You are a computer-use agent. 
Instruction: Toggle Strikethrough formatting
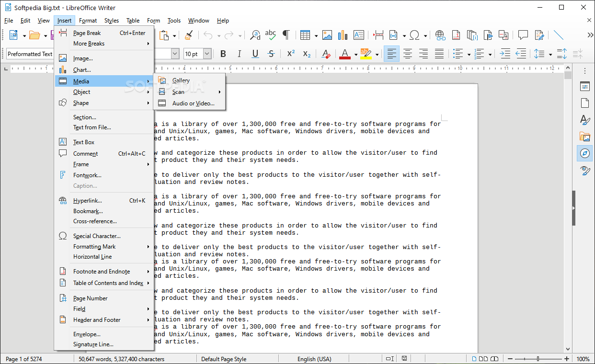[x=271, y=54]
